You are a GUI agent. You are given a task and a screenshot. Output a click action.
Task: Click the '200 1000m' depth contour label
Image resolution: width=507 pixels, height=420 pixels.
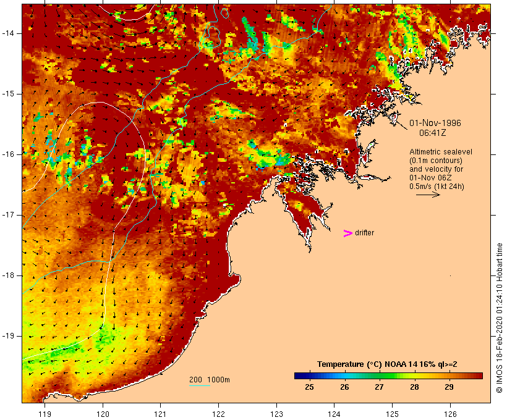point(210,380)
